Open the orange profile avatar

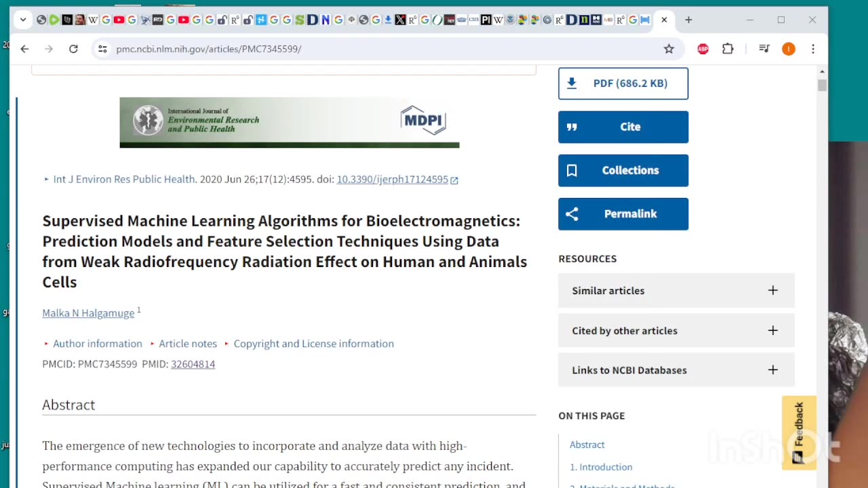click(x=789, y=49)
